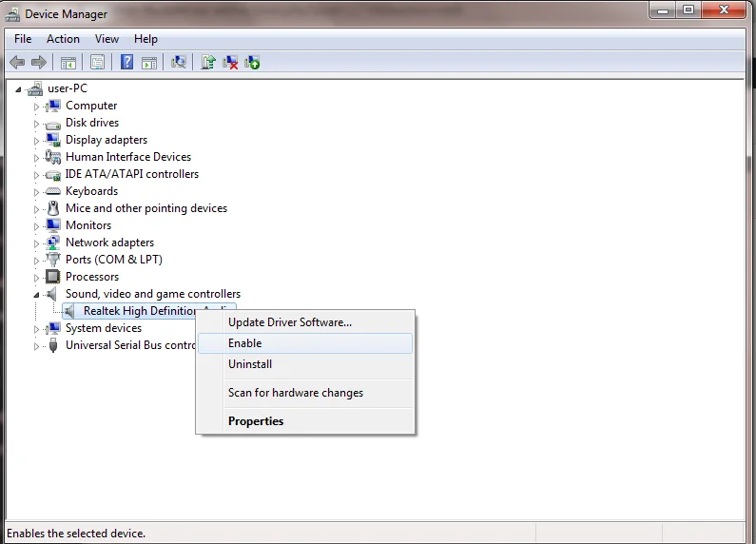Expand the Keyboards node arrow
The width and height of the screenshot is (756, 544).
tap(36, 192)
